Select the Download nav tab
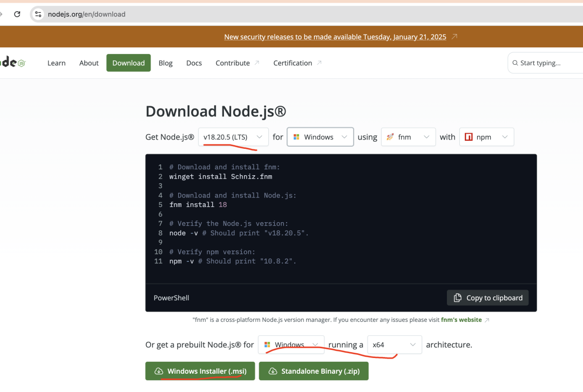 coord(128,63)
